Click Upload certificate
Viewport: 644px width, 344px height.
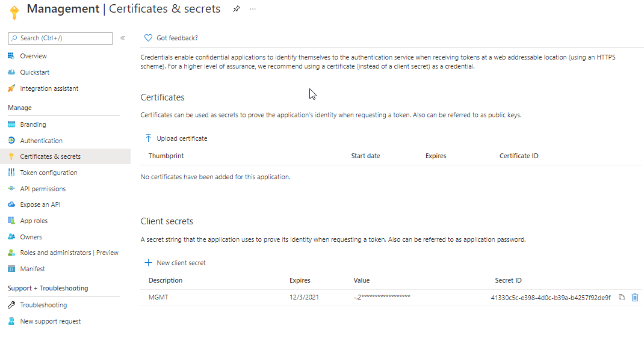click(x=182, y=138)
